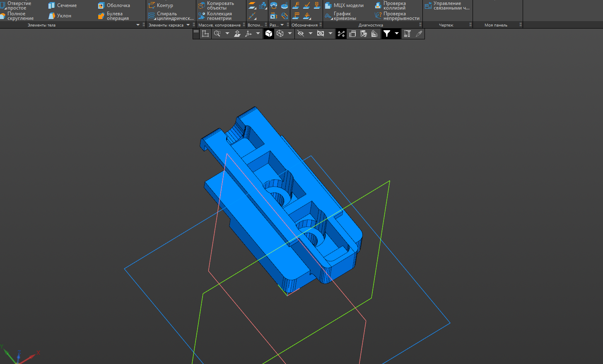Pick the eyedropper property copy tool

click(x=419, y=34)
